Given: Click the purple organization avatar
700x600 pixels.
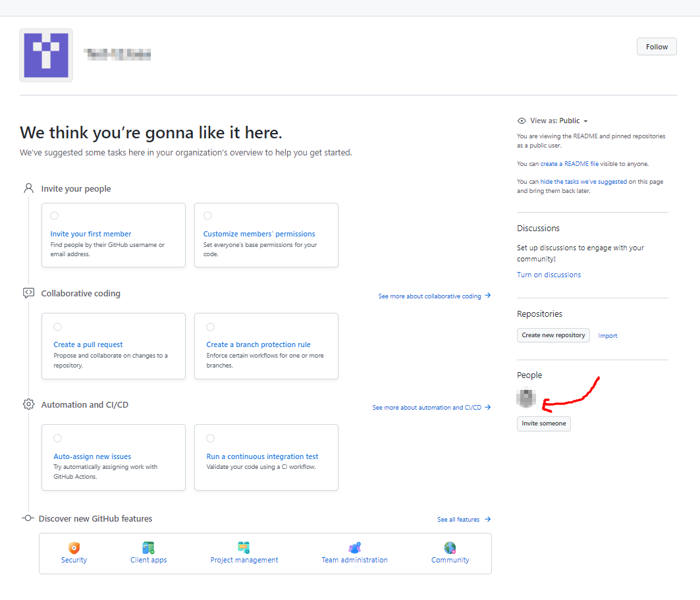Looking at the screenshot, I should coord(46,55).
